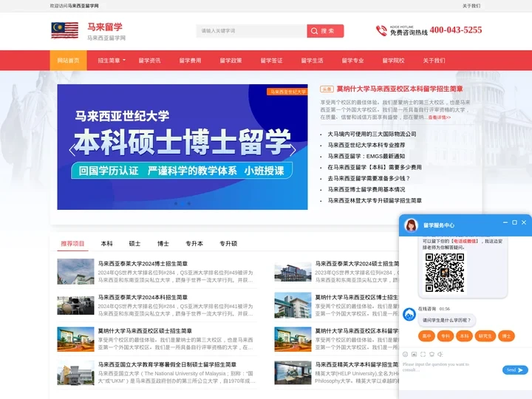532x399 pixels.
Task: Open 留学费用 navigation item
Action: (x=191, y=61)
